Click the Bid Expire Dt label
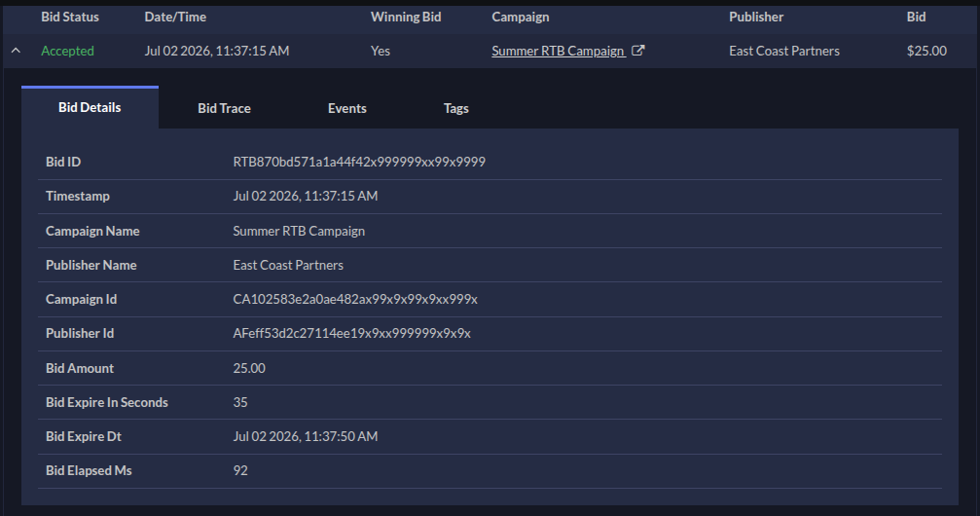Image resolution: width=980 pixels, height=516 pixels. tap(84, 436)
